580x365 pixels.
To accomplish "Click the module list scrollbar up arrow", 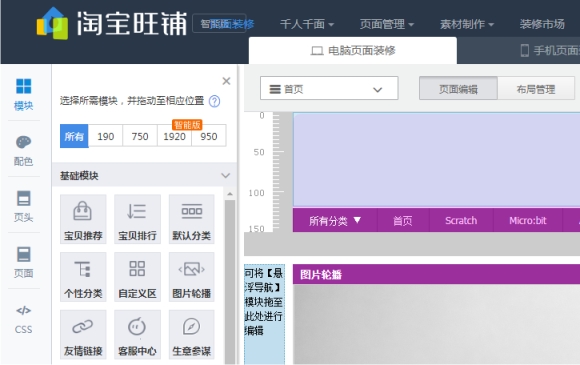I will 230,194.
